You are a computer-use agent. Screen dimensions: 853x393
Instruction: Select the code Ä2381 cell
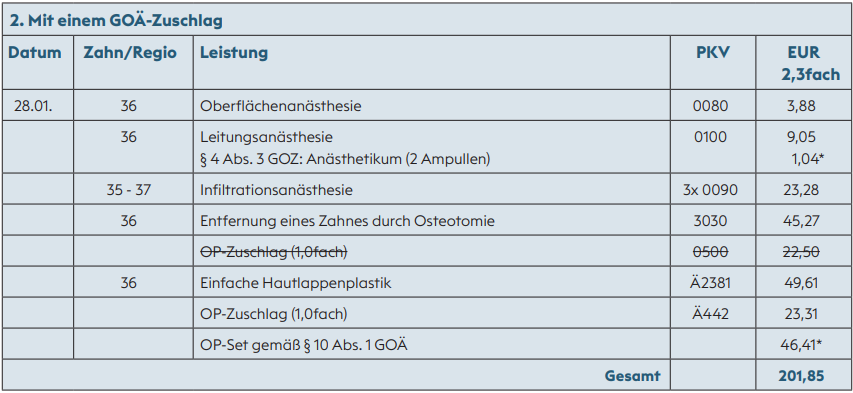point(710,283)
